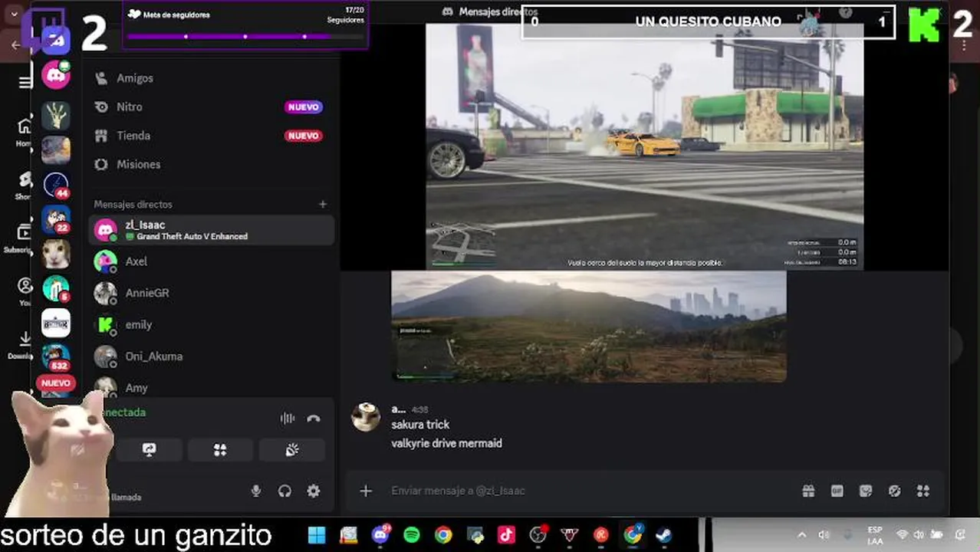Open TikTok from the taskbar
The width and height of the screenshot is (980, 552).
click(506, 534)
